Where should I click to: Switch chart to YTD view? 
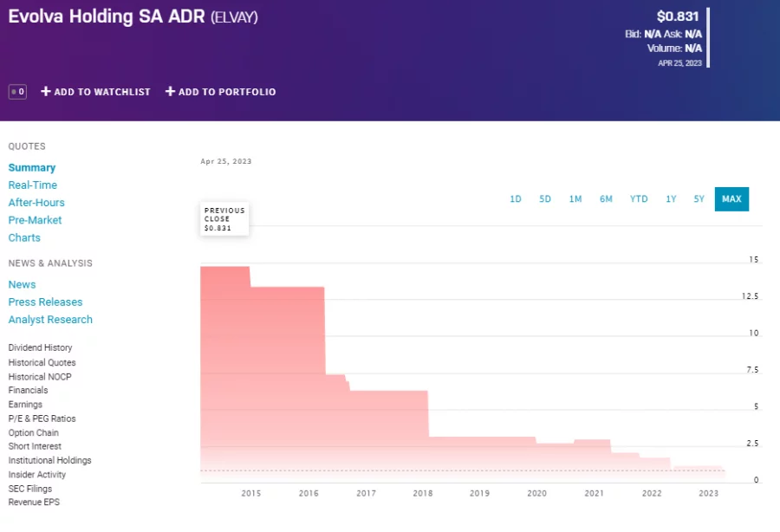tap(639, 198)
